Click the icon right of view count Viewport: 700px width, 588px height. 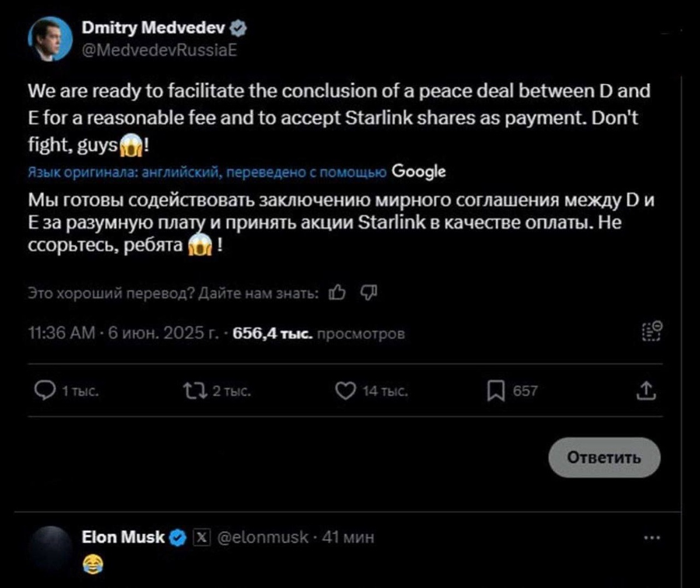[653, 330]
